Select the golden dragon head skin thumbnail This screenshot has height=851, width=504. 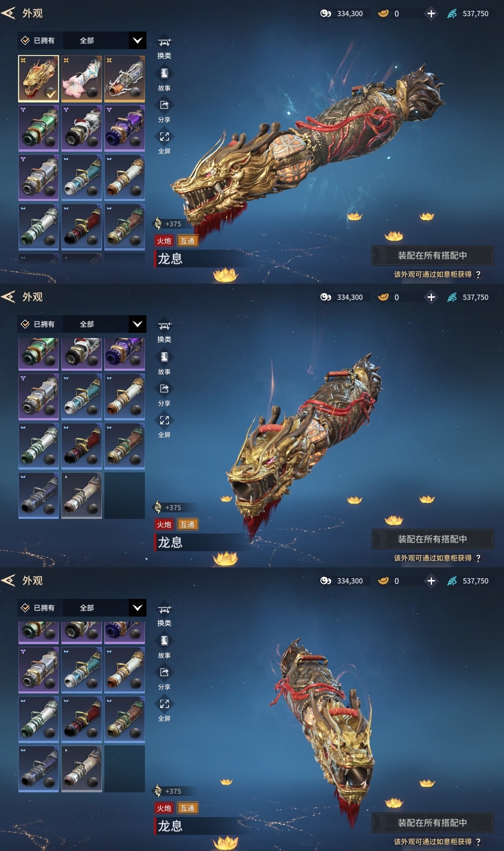[x=39, y=79]
